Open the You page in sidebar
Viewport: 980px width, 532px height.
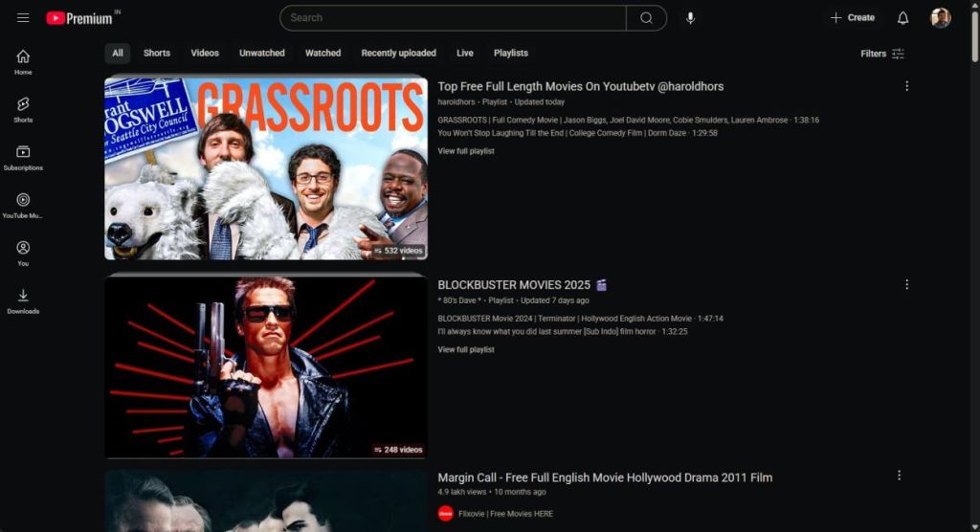tap(23, 254)
